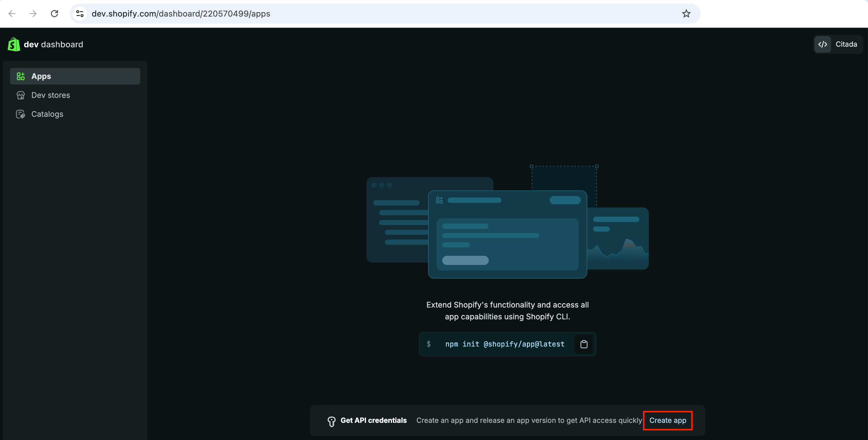The image size is (868, 440).
Task: Go to Catalogs section
Action: [x=75, y=114]
